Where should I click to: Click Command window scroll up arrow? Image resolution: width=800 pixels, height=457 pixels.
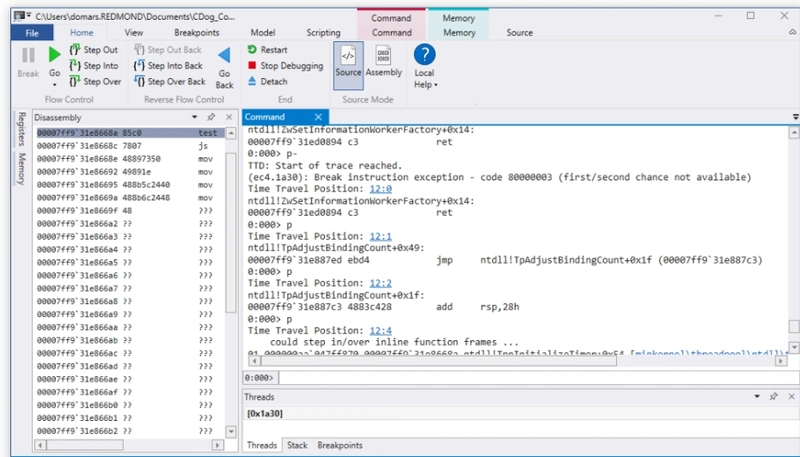pos(794,133)
